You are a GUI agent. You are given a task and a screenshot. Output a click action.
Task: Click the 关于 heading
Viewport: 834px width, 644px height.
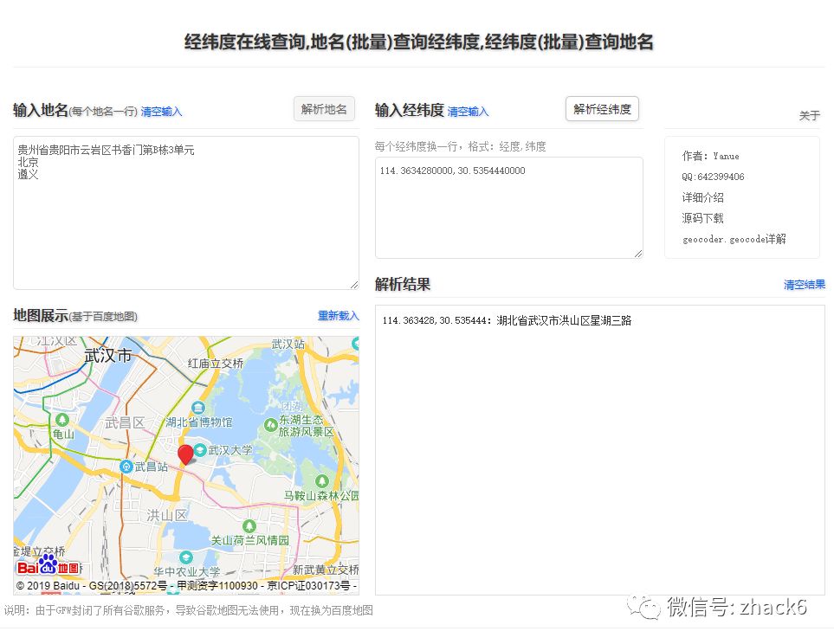click(x=810, y=115)
